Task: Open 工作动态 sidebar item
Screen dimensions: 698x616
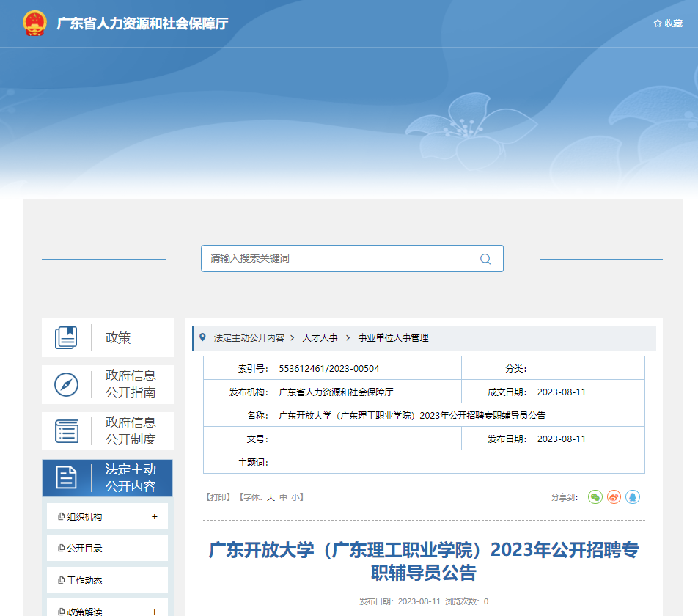Action: tap(84, 581)
